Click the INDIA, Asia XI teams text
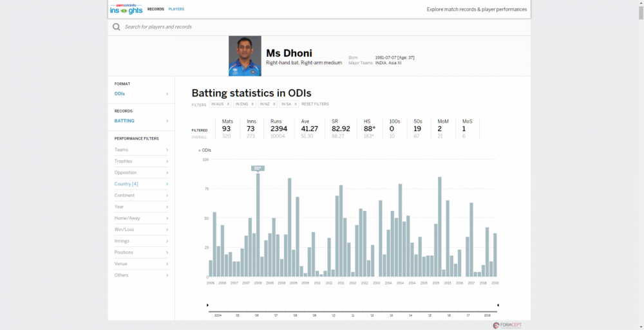 coord(388,63)
